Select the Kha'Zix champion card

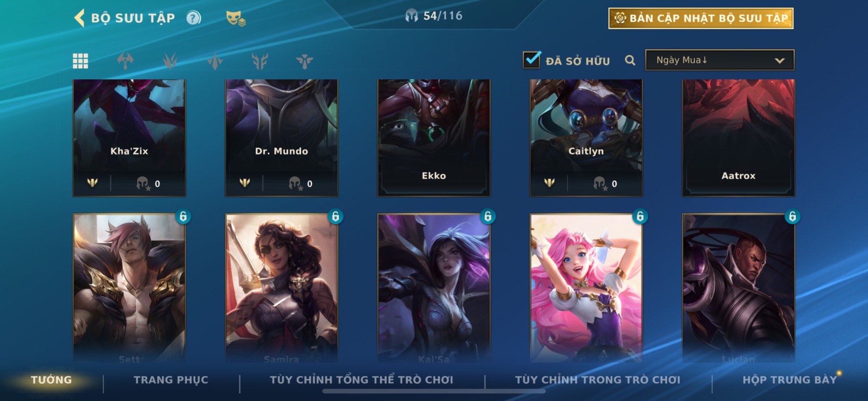129,137
